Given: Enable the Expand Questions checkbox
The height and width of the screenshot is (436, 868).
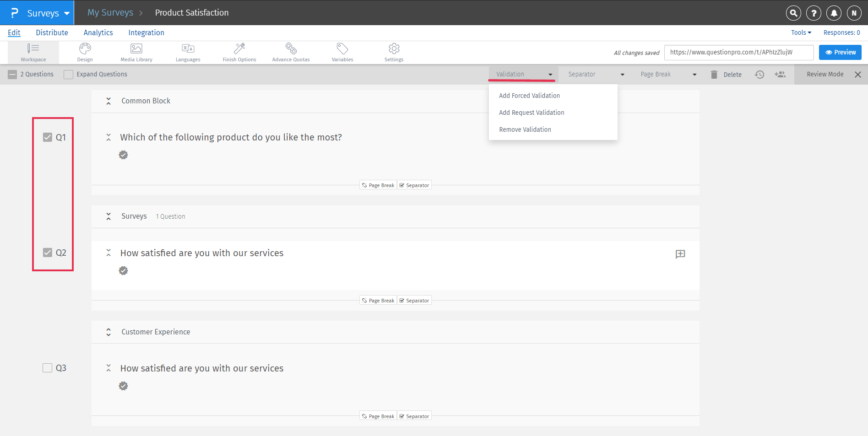Looking at the screenshot, I should pos(69,75).
